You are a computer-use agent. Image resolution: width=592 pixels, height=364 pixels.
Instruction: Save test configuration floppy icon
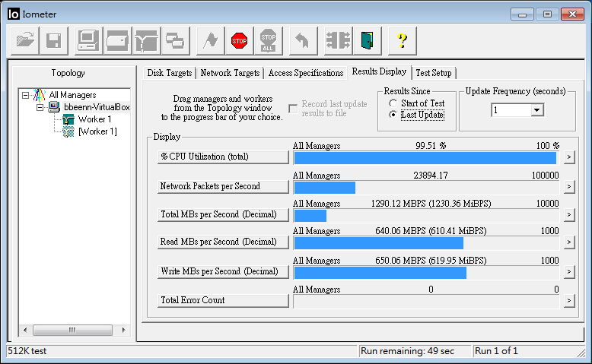click(x=53, y=40)
